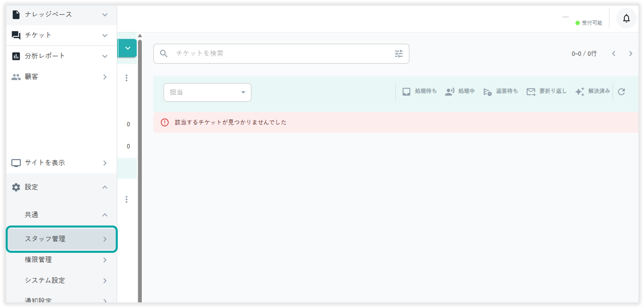Select the 処理待ち status button
This screenshot has width=644, height=308.
pyautogui.click(x=419, y=91)
